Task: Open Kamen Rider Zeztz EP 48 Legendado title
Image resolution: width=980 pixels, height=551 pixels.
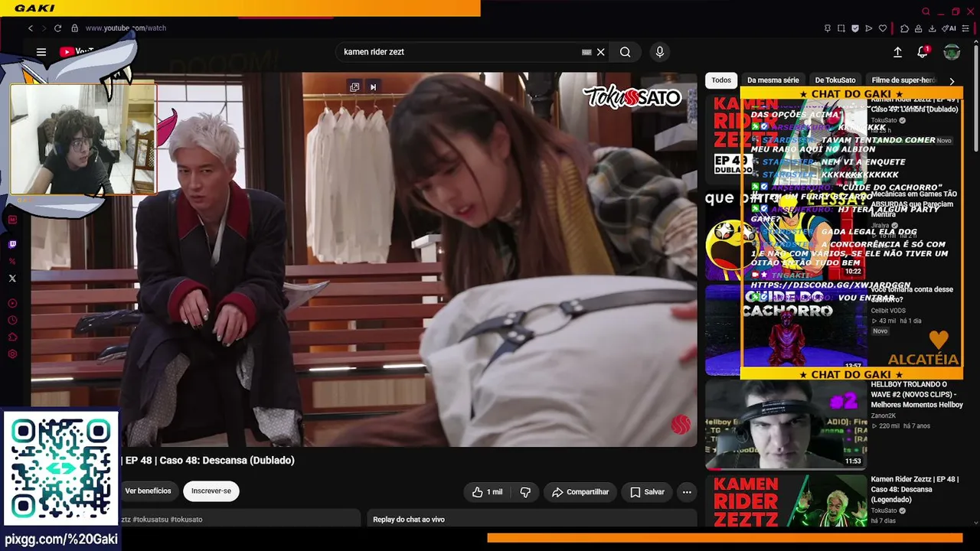Action: click(914, 490)
